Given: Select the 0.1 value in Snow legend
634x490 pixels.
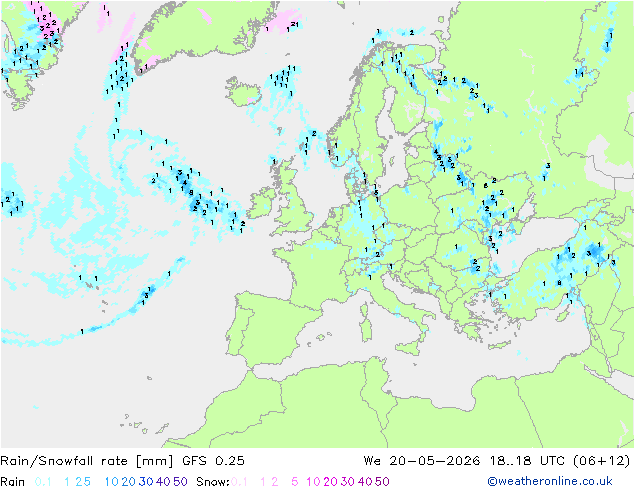Looking at the screenshot, I should [x=239, y=482].
